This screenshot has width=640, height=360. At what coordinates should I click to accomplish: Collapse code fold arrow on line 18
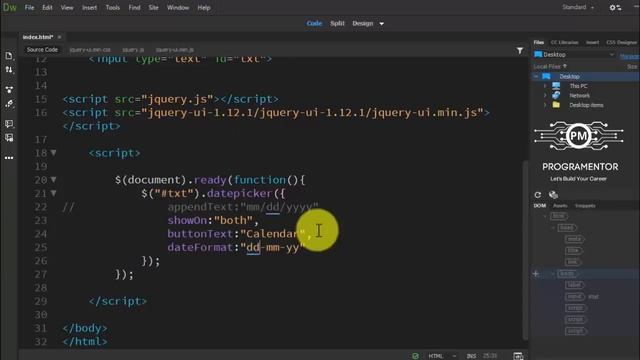tap(53, 153)
